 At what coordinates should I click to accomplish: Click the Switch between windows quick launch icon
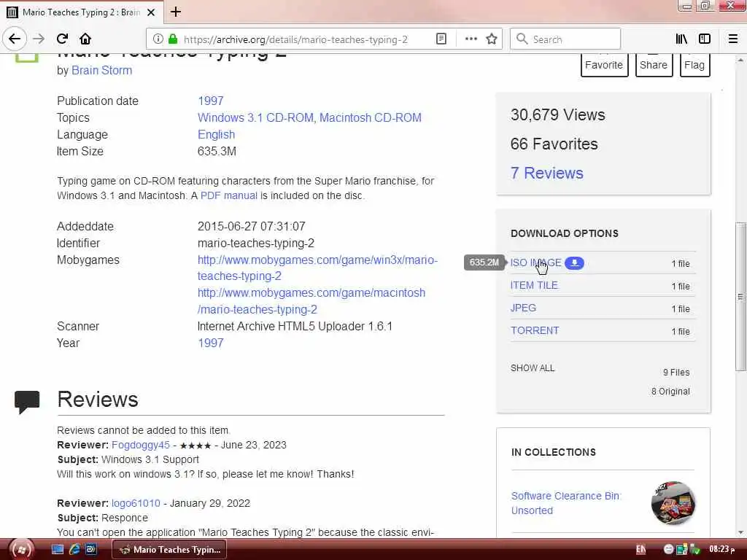(91, 550)
